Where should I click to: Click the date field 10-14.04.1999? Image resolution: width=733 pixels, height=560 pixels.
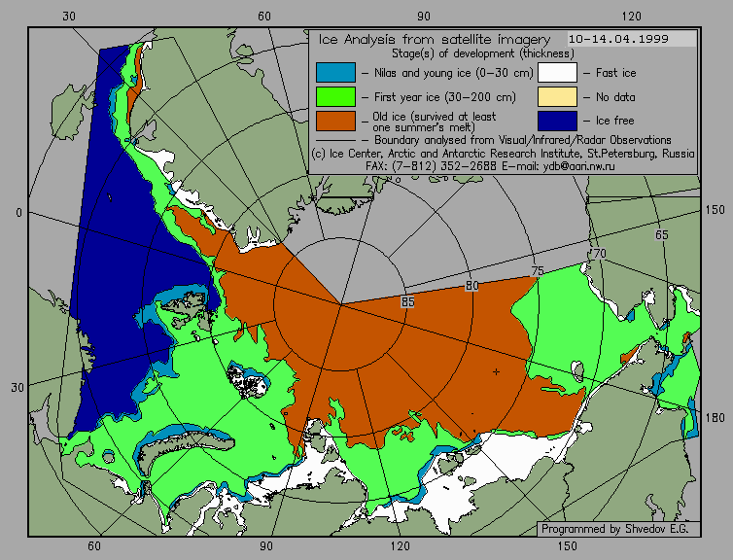click(x=632, y=39)
